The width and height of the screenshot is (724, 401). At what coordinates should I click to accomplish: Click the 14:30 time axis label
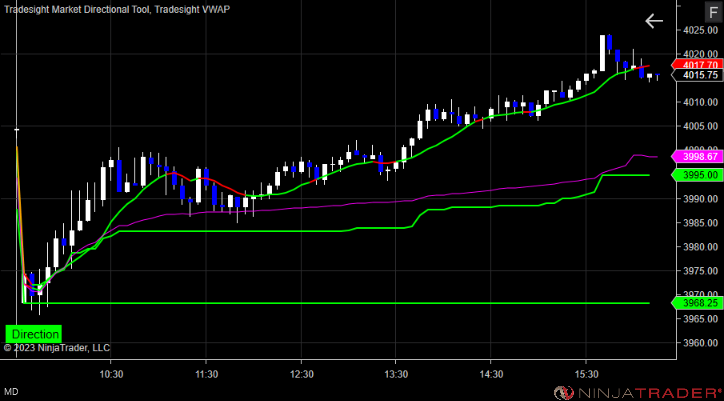pos(491,373)
